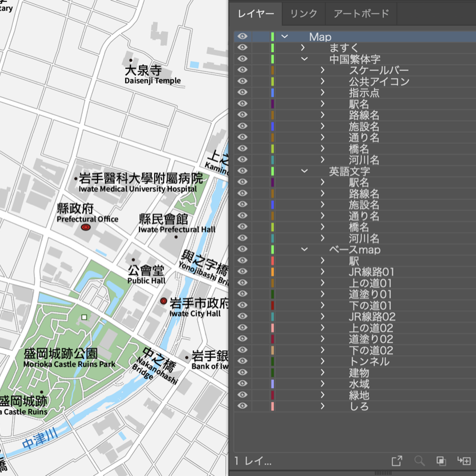
Task: Click the Iwate Medical University Hospital label
Action: coord(138,189)
